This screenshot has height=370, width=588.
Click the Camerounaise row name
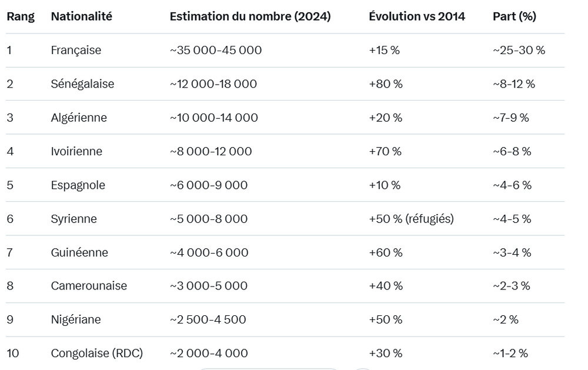click(89, 286)
